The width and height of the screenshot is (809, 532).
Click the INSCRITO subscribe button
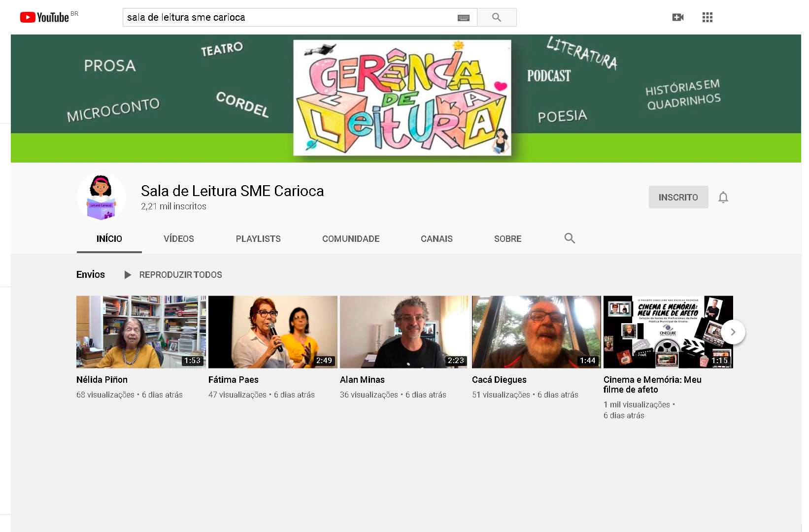point(678,197)
